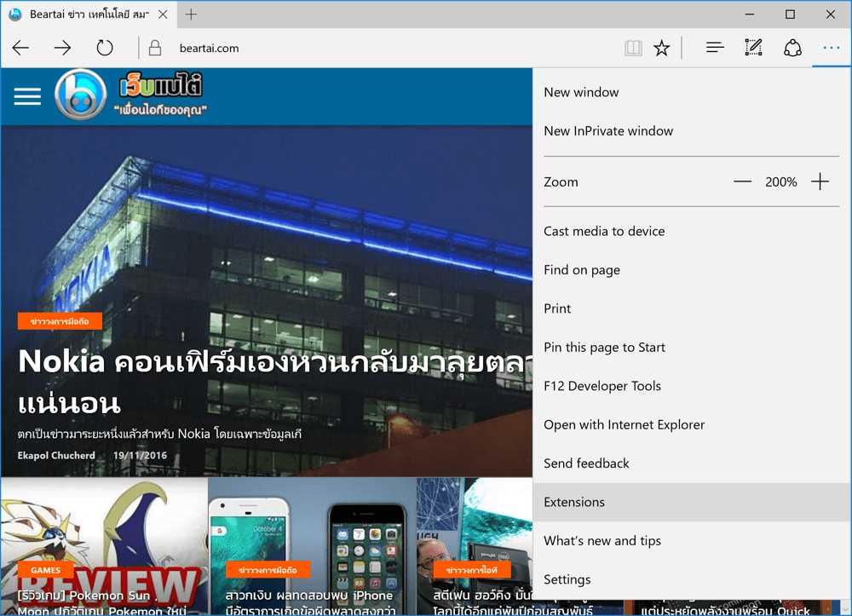Select Cast media to device
Screen dimensions: 852x616
691,232
